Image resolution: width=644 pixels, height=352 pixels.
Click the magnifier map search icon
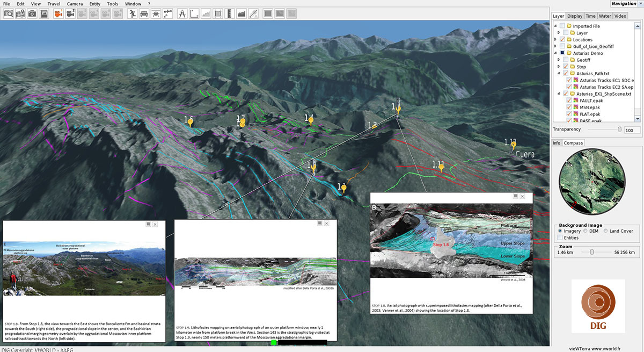[x=9, y=13]
